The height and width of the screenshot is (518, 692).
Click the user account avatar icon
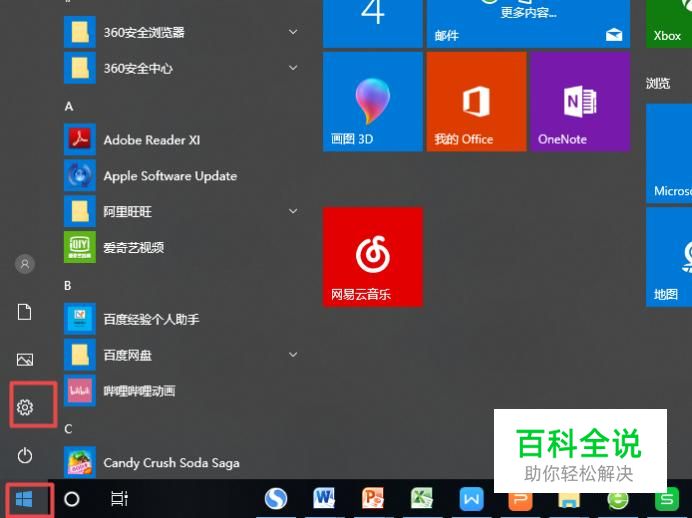25,264
